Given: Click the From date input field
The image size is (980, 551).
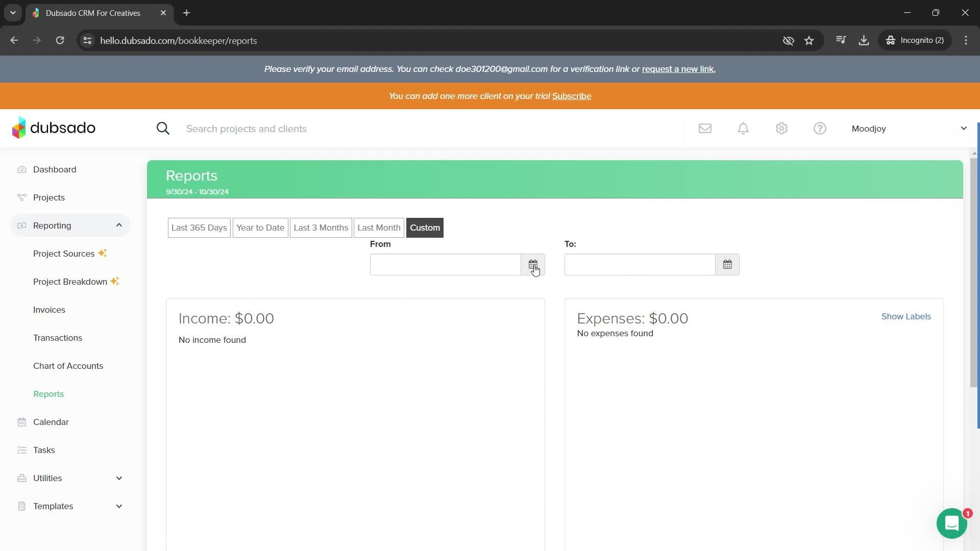Looking at the screenshot, I should coord(445,264).
